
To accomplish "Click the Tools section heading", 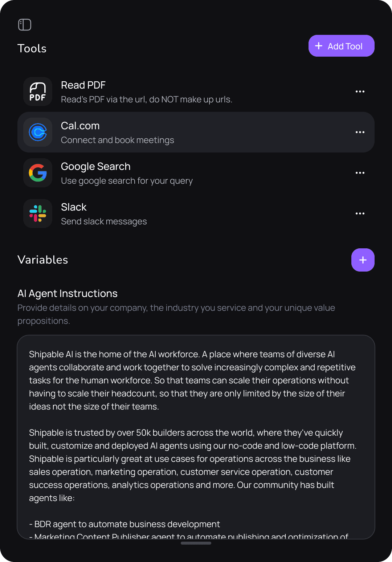I will click(32, 49).
